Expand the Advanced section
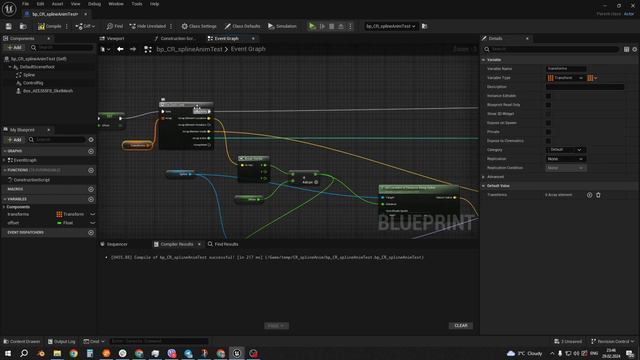The height and width of the screenshot is (360, 640). click(x=484, y=177)
